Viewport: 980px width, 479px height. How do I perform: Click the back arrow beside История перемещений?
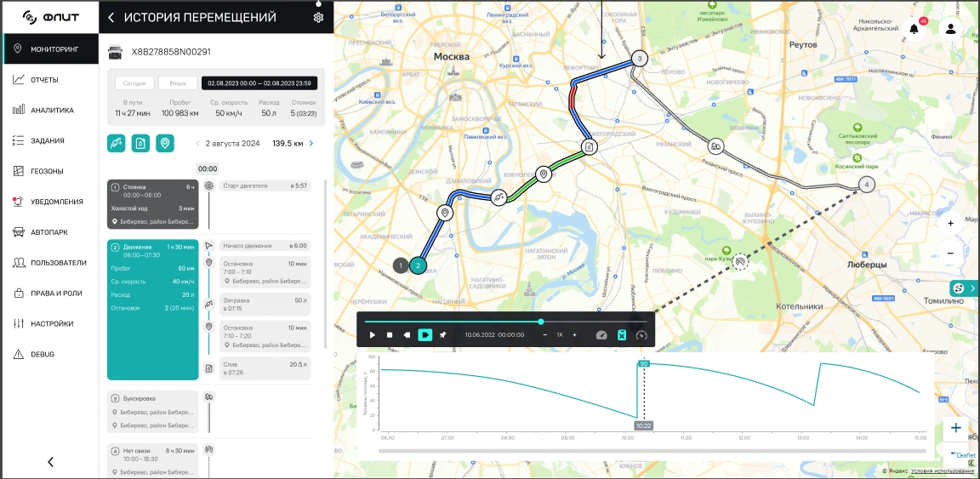click(x=111, y=18)
